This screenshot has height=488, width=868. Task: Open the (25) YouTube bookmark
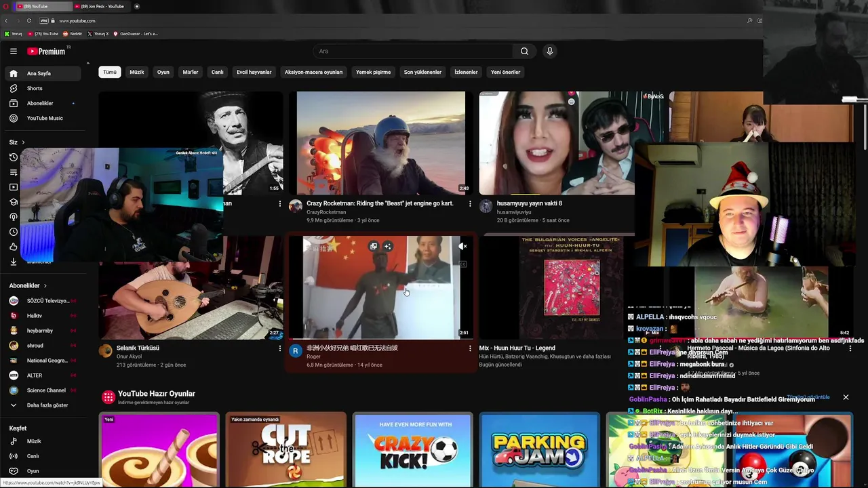coord(43,34)
